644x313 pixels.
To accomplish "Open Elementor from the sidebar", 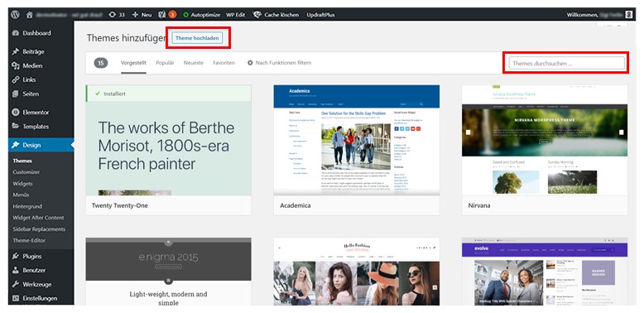I will (x=41, y=112).
